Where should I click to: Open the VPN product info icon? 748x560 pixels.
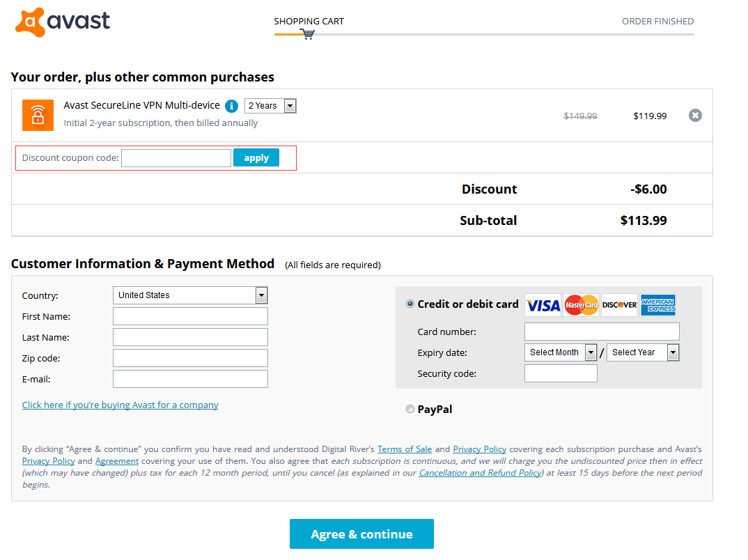pyautogui.click(x=231, y=106)
